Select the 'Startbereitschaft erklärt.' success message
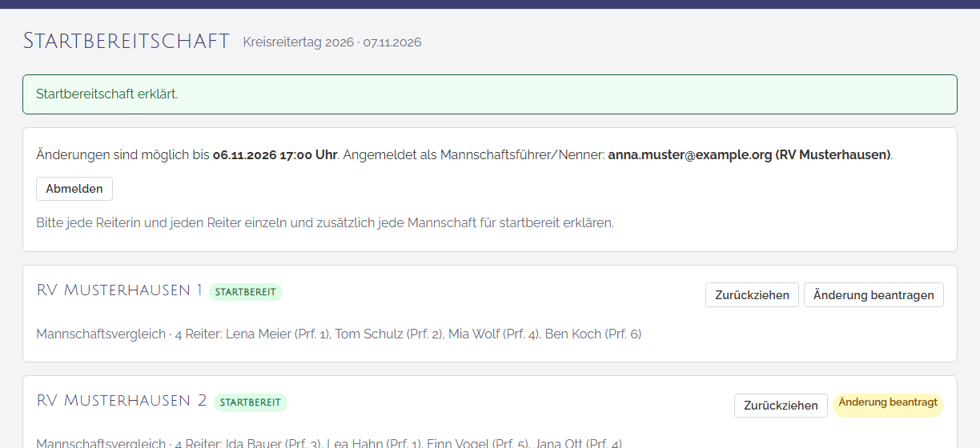 pyautogui.click(x=490, y=94)
